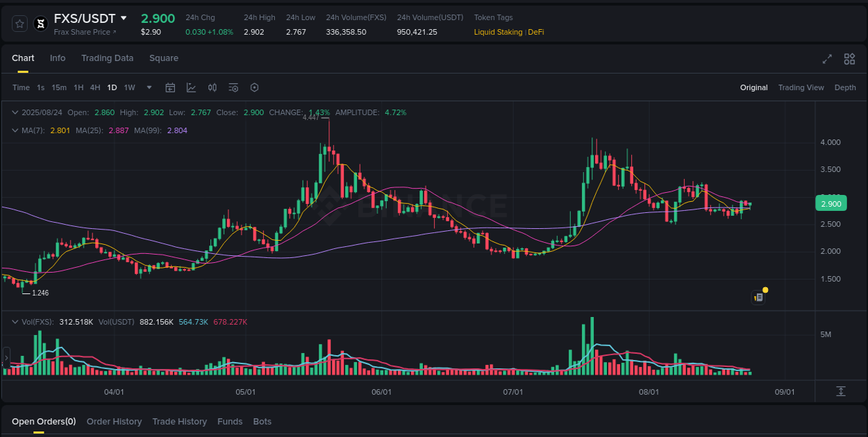This screenshot has width=868, height=437.
Task: Open extra time interval dropdown arrow
Action: coord(149,87)
